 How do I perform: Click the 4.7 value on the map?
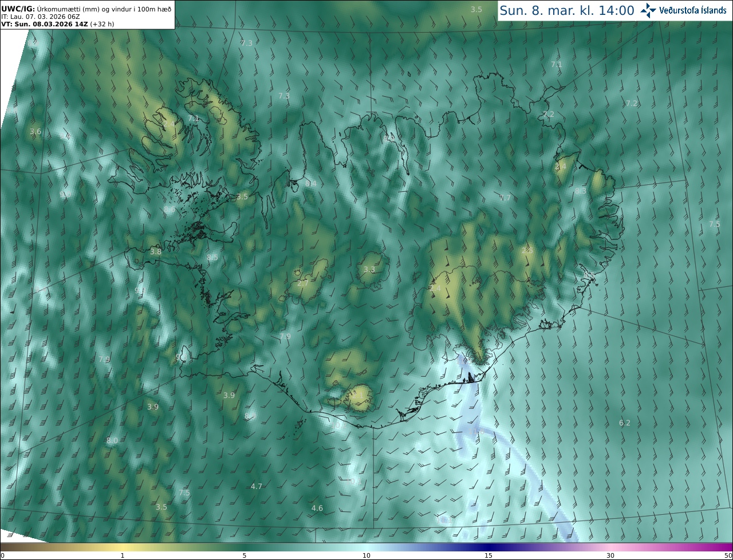pos(257,486)
